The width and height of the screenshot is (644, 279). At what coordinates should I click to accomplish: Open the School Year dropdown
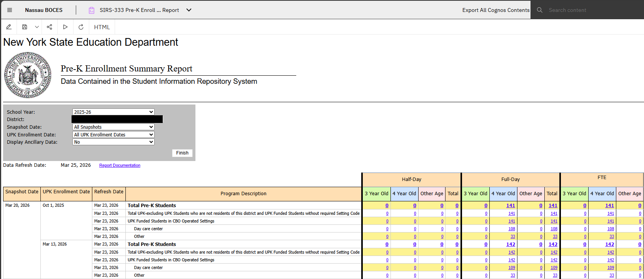(113, 112)
